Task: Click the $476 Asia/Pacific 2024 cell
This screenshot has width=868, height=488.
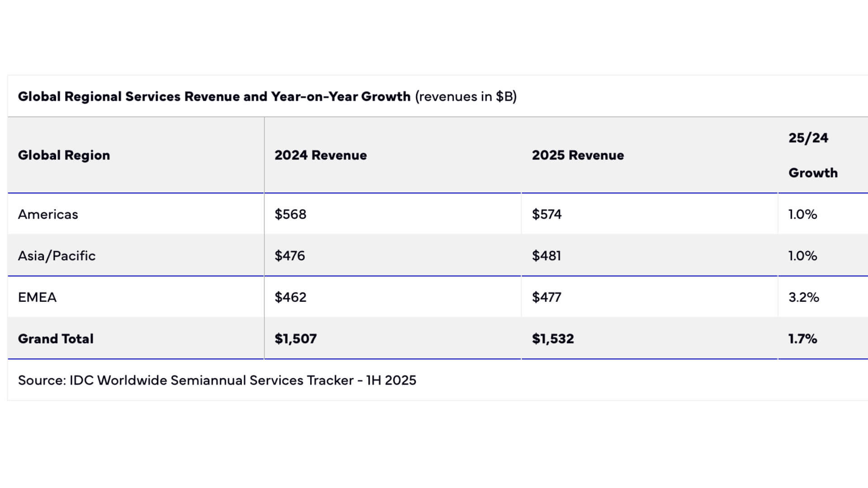Action: (290, 256)
